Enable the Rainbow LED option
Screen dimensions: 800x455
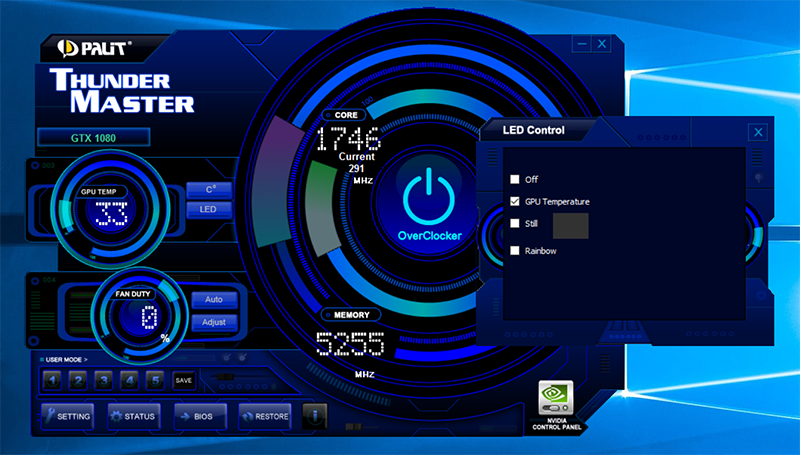tap(515, 250)
